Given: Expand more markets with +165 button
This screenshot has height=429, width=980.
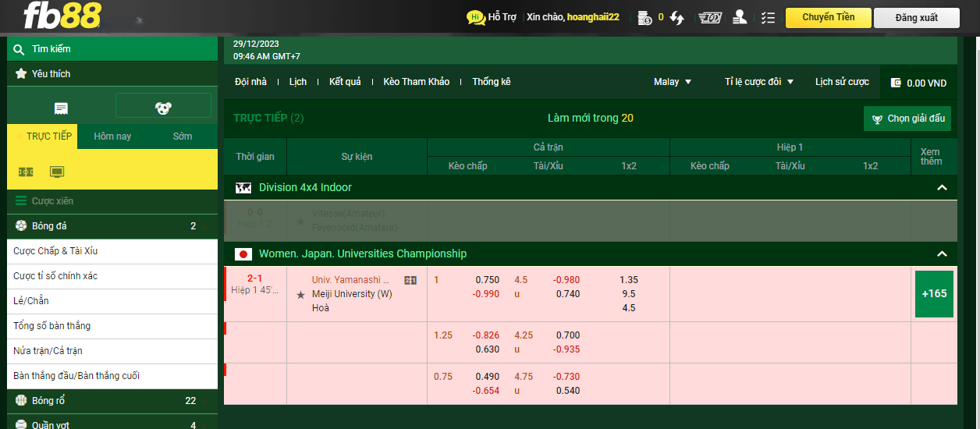Looking at the screenshot, I should click(934, 294).
